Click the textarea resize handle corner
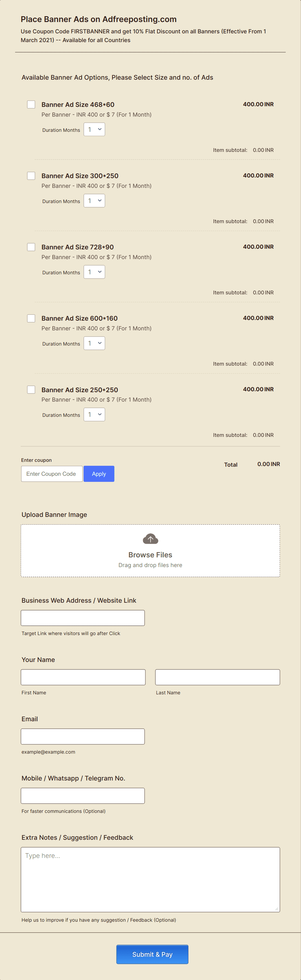301x980 pixels. pyautogui.click(x=277, y=909)
